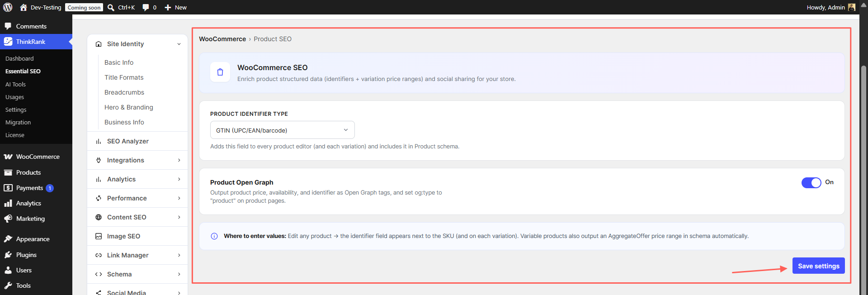868x295 pixels.
Task: Expand the Schema section chevron
Action: [x=179, y=274]
